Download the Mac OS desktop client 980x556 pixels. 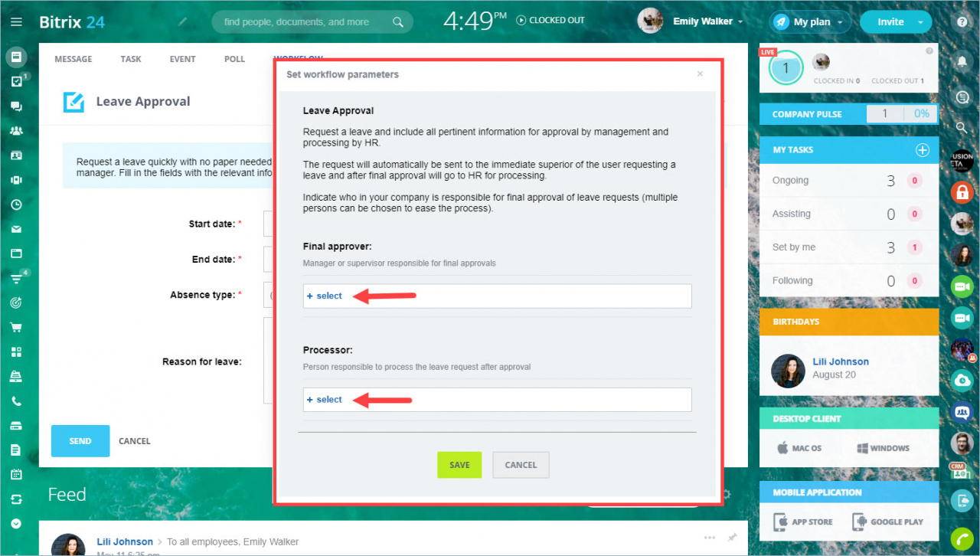(799, 448)
